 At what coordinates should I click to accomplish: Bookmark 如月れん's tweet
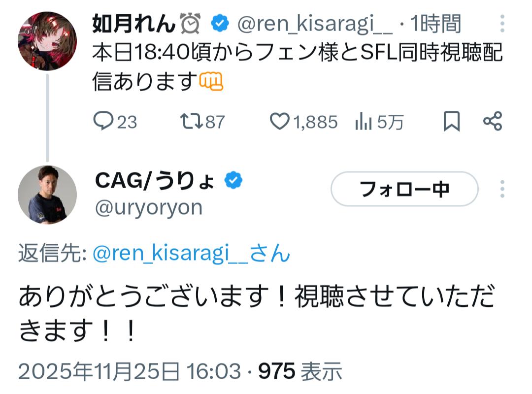coord(452,121)
